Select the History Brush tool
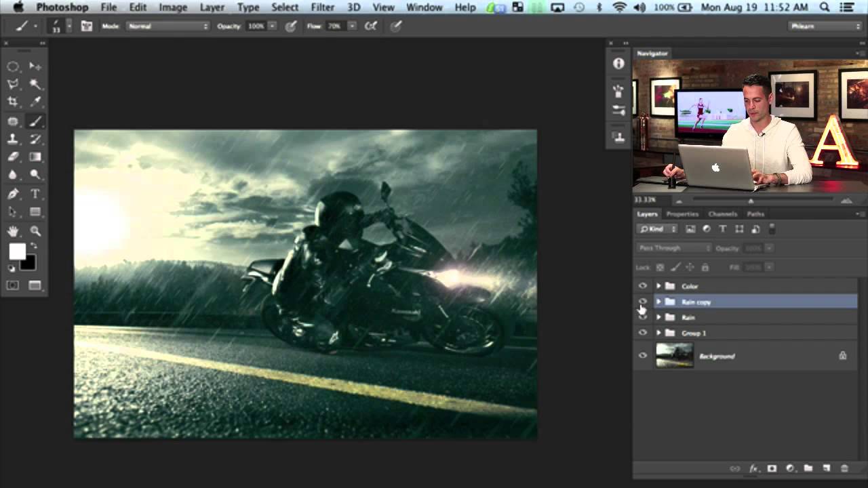Viewport: 868px width, 488px height. (35, 139)
